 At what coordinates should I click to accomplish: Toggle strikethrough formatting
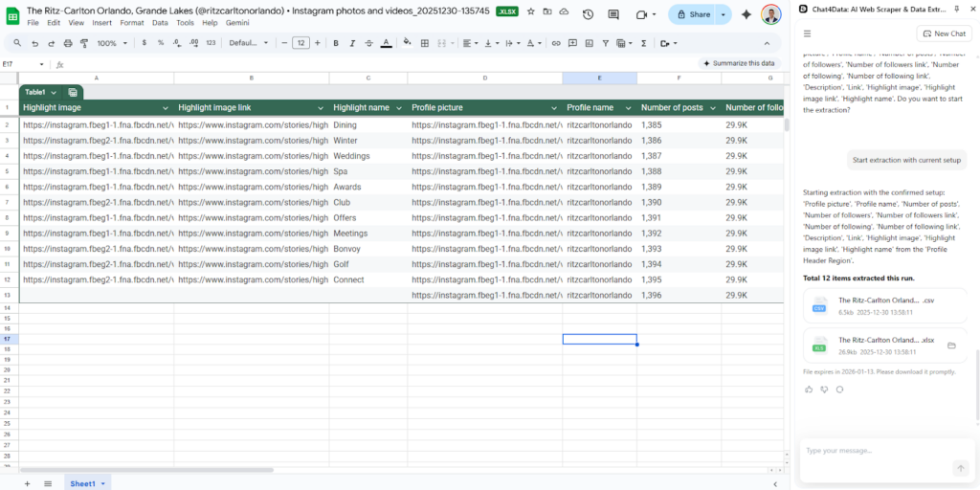(x=368, y=43)
